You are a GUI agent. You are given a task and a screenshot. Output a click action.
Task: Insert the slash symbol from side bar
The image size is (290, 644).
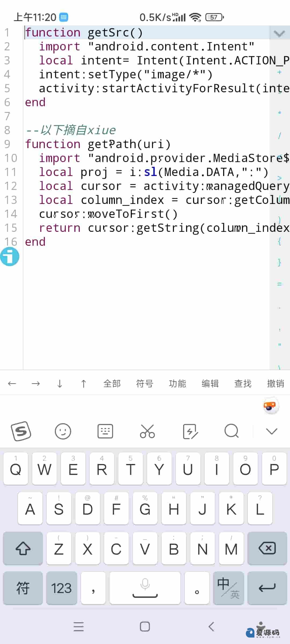(280, 136)
